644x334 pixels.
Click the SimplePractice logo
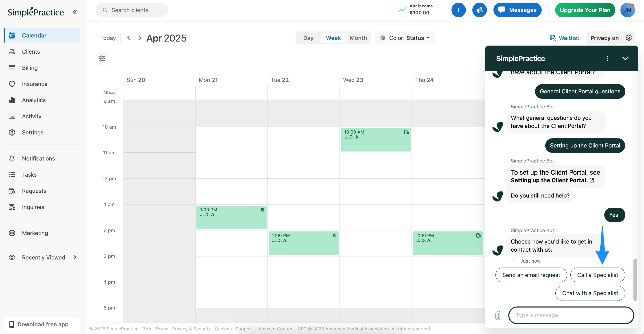point(36,12)
